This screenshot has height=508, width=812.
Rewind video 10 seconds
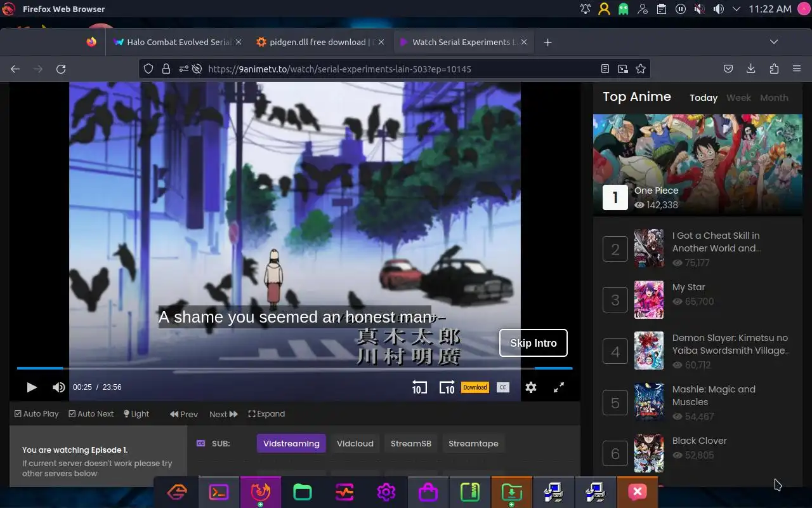pos(419,387)
